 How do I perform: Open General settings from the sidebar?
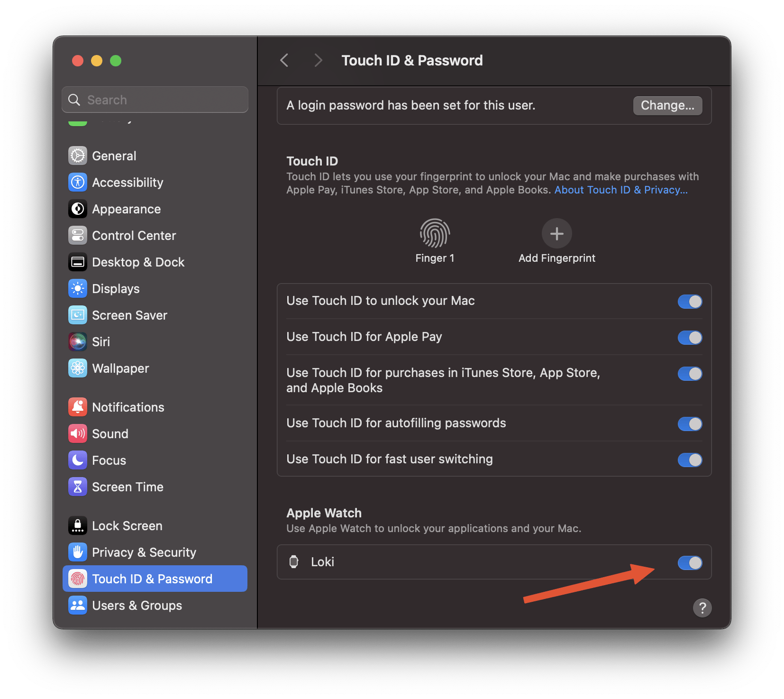pos(113,156)
